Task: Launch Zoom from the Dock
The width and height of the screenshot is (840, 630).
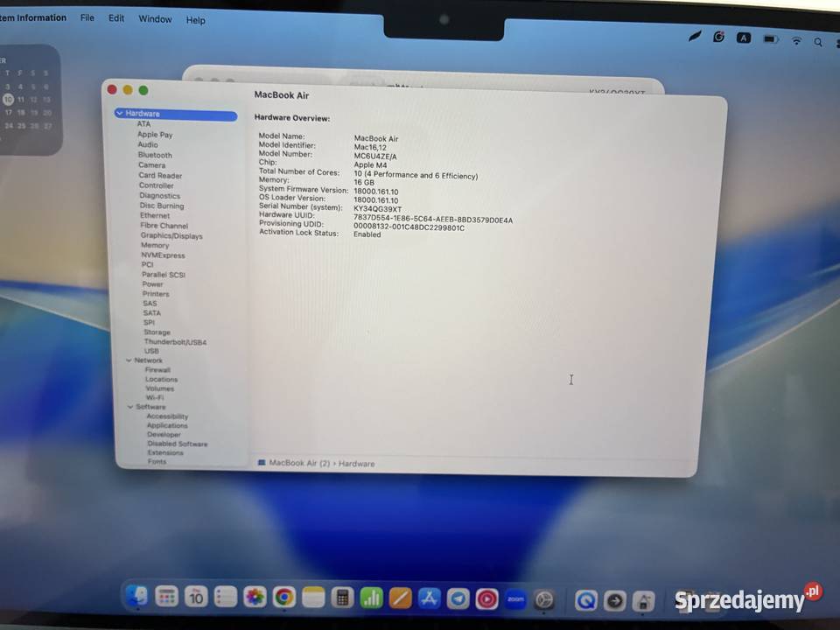Action: pos(515,599)
